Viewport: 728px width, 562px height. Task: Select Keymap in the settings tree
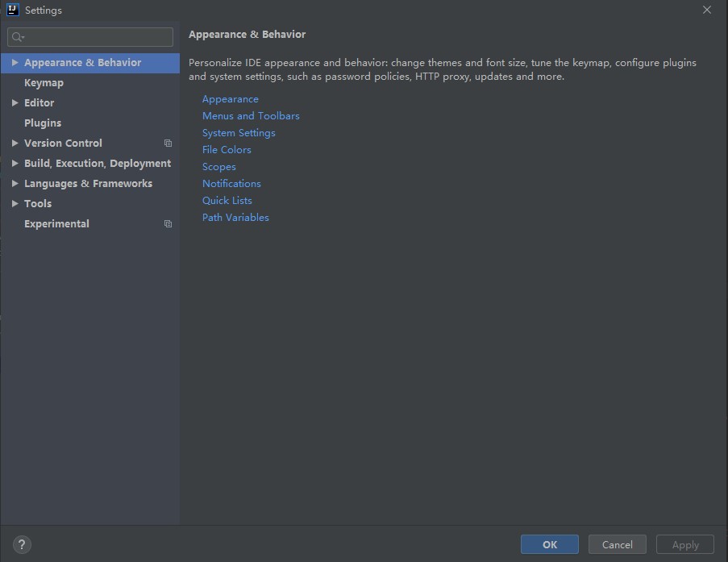click(44, 83)
